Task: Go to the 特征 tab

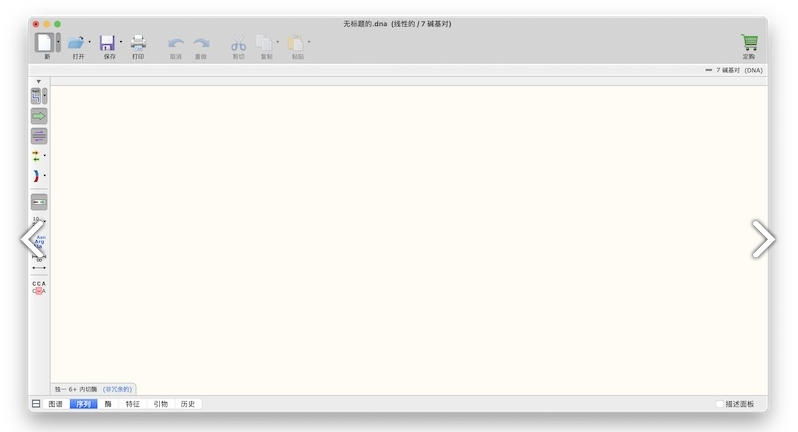Action: [133, 404]
